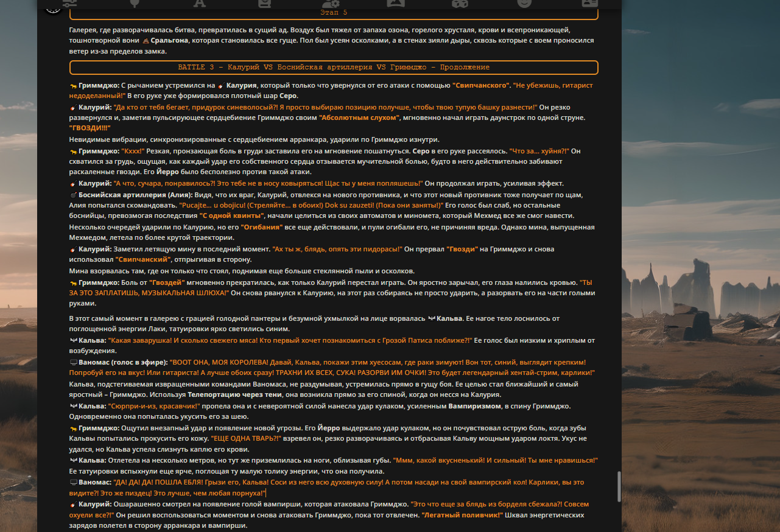Click the bold word "Вампиризмом"
The height and width of the screenshot is (532, 780).
coord(474,406)
